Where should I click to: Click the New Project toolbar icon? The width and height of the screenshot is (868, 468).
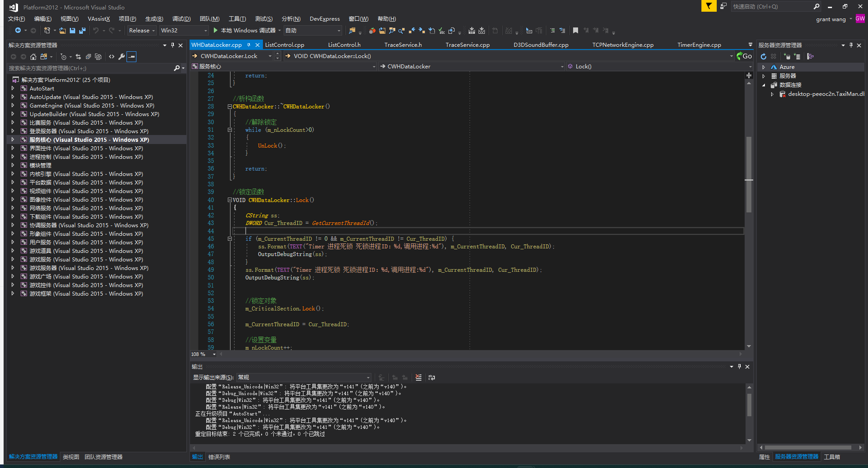pyautogui.click(x=47, y=31)
